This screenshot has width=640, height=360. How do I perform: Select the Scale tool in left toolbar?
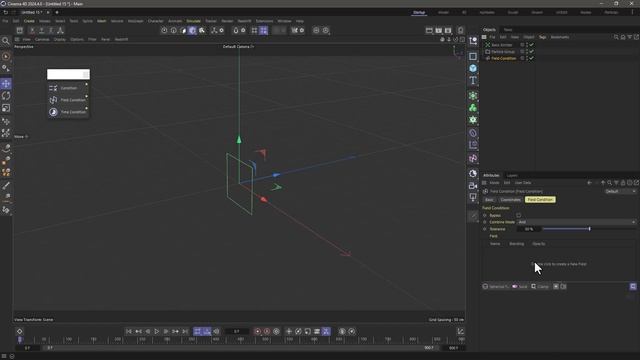pyautogui.click(x=6, y=108)
